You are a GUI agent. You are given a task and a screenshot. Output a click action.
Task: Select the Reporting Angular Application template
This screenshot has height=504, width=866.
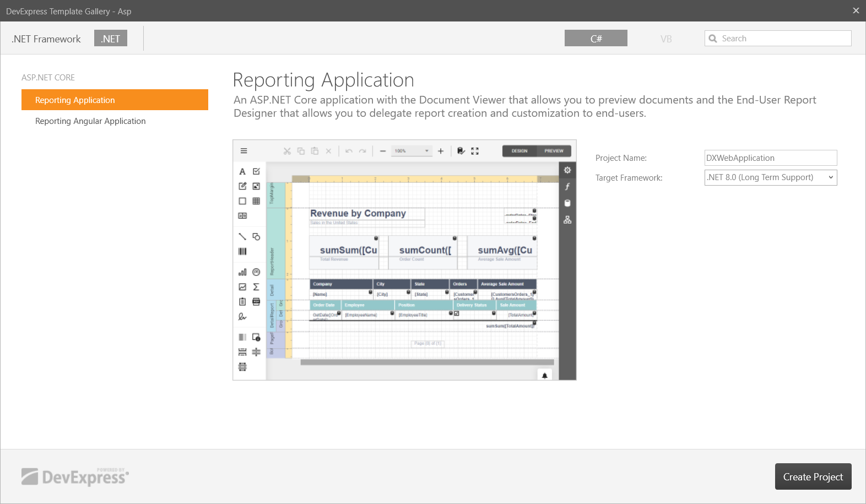pos(115,121)
